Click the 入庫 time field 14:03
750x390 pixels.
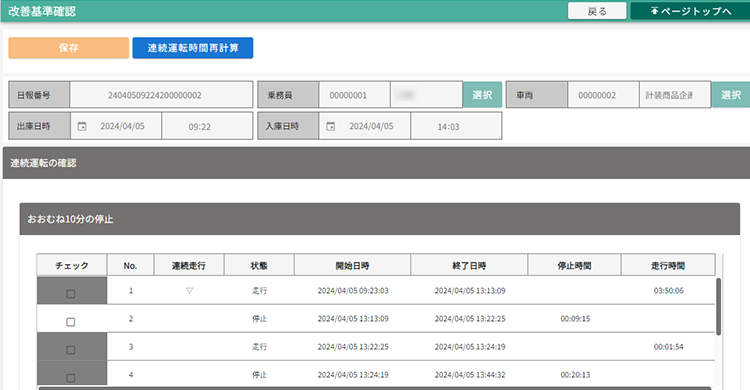456,126
